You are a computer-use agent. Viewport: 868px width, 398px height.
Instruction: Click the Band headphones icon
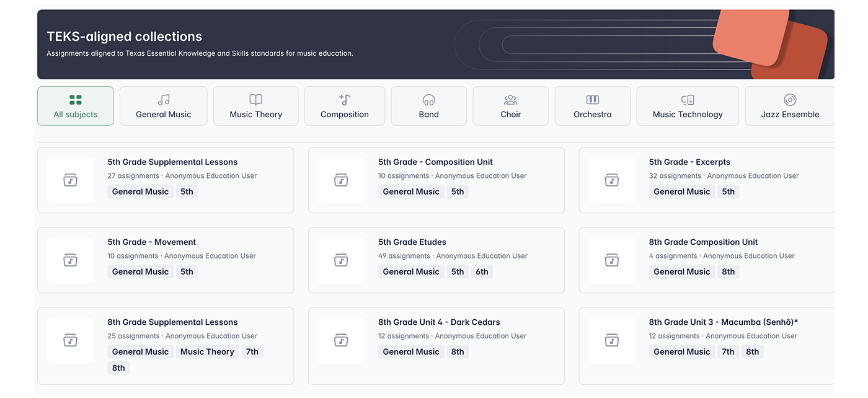[428, 100]
